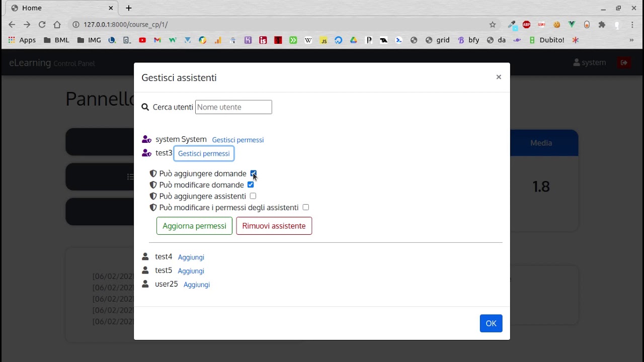Reload the current page
The width and height of the screenshot is (644, 362).
pos(42,25)
